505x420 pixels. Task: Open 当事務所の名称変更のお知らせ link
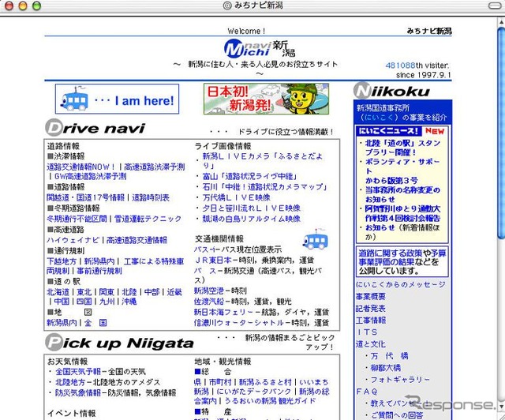tap(402, 194)
